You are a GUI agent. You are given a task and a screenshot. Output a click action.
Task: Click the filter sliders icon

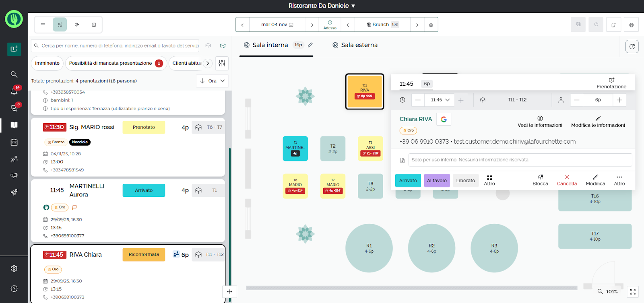222,63
